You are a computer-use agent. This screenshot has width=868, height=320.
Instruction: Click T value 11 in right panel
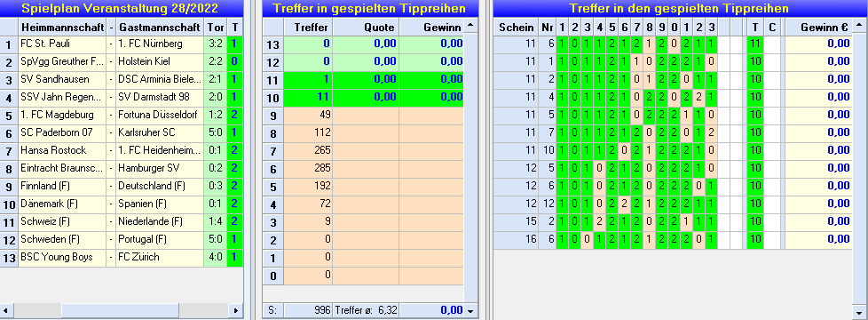(x=755, y=44)
